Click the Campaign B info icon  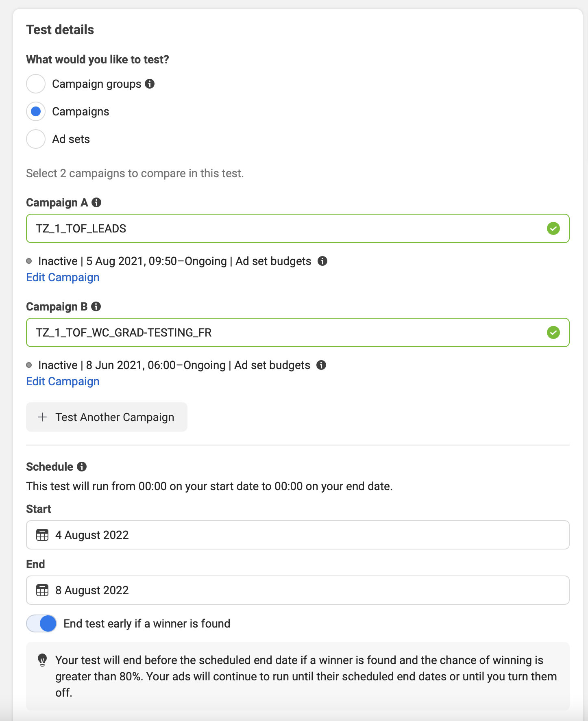[x=96, y=306]
